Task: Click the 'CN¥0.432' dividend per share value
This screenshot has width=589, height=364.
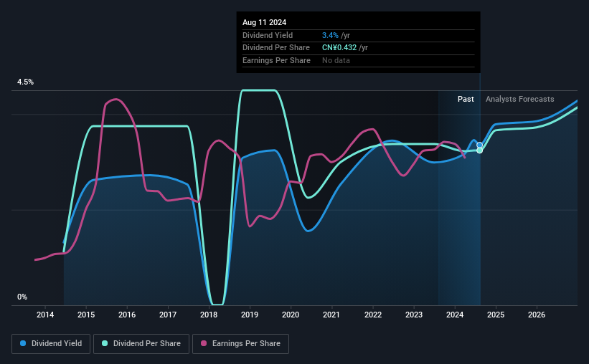Action: click(x=339, y=48)
